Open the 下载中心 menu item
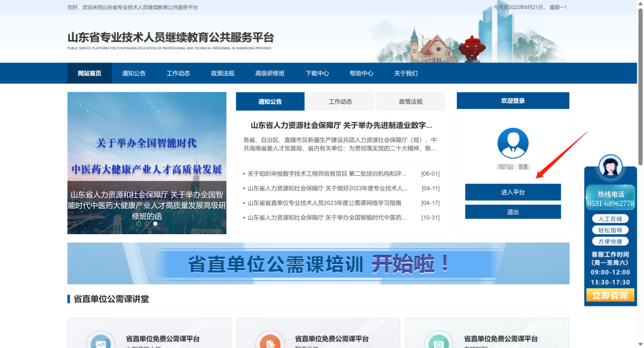The width and height of the screenshot is (644, 348). 317,73
